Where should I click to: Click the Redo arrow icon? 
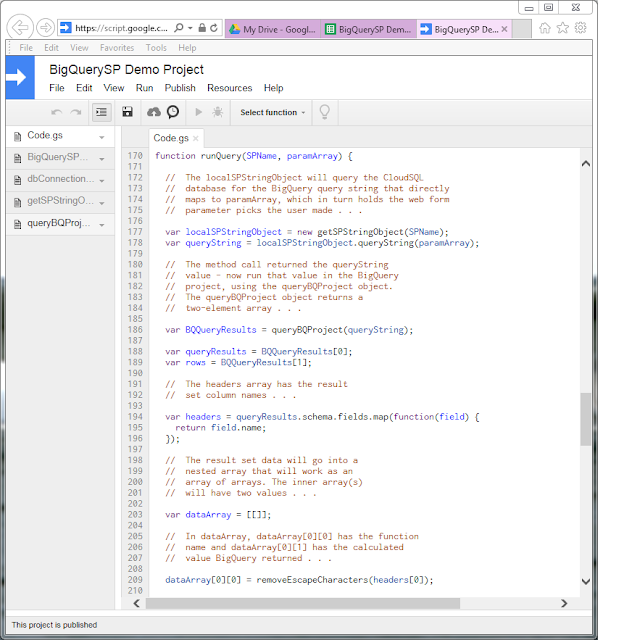click(76, 112)
